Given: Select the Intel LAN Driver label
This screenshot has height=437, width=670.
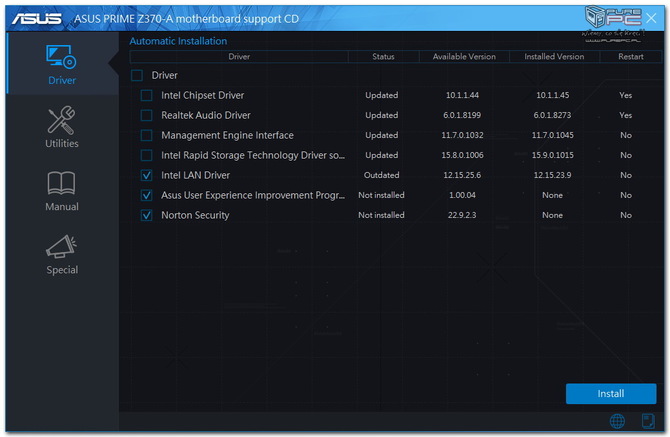Looking at the screenshot, I should pos(195,175).
